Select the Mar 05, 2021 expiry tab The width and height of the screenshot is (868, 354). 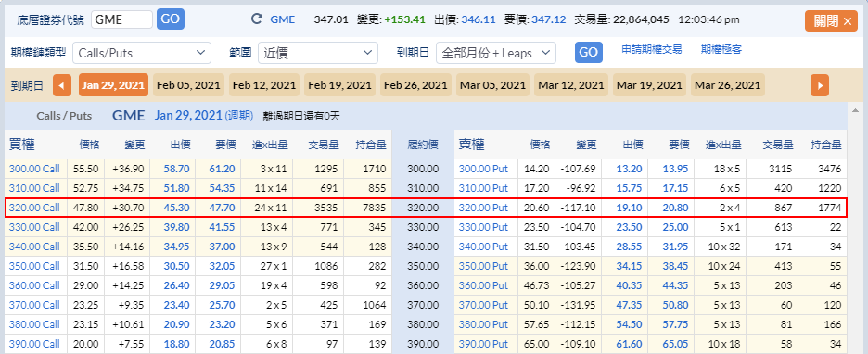click(x=492, y=86)
